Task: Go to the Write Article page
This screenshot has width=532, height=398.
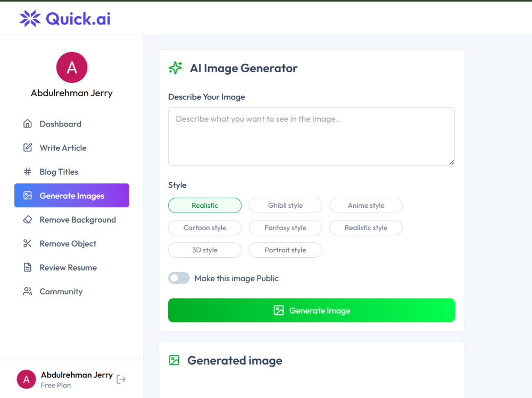Action: [72, 148]
